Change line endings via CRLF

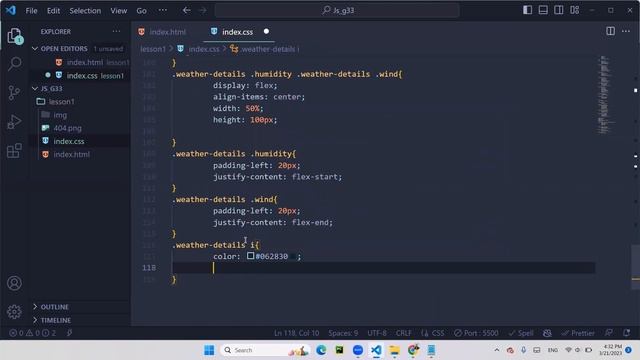(403, 333)
